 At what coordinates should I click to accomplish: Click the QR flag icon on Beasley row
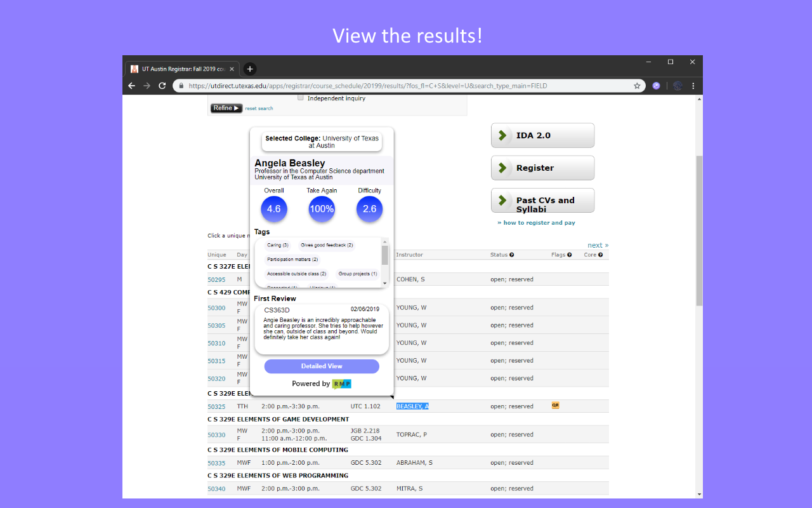(556, 405)
